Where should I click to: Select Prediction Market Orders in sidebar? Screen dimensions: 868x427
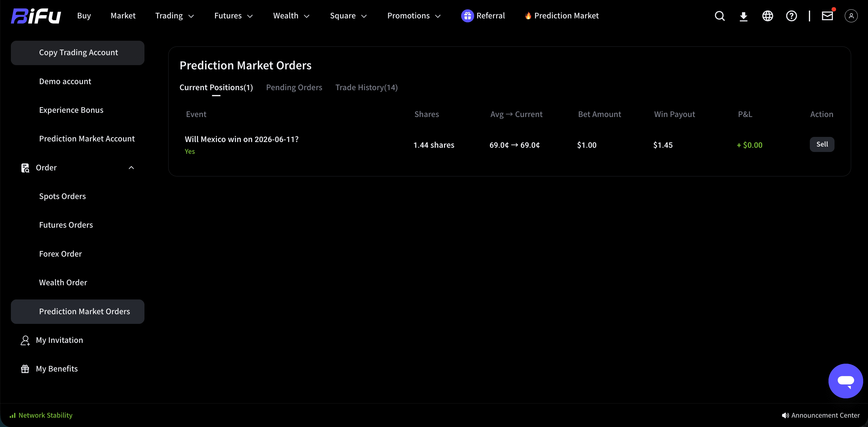pos(78,312)
